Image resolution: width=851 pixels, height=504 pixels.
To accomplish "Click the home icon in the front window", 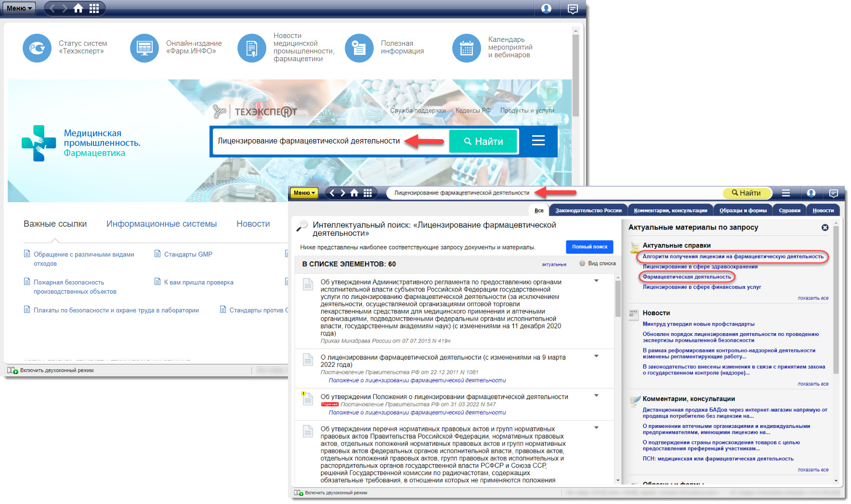I will [354, 193].
